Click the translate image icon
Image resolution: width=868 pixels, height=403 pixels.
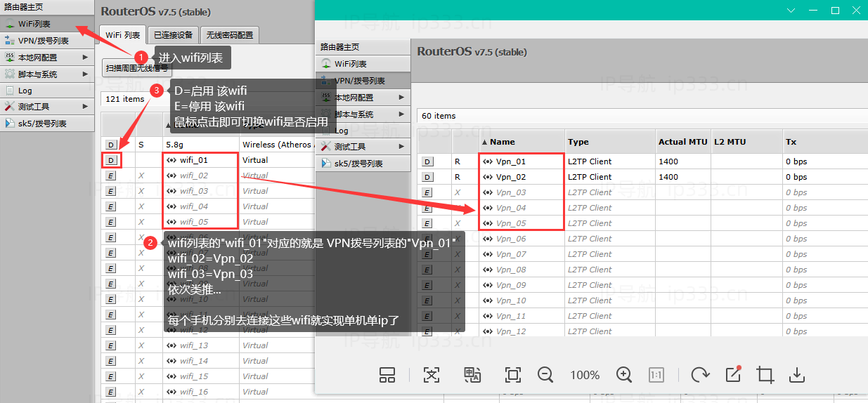coord(472,375)
